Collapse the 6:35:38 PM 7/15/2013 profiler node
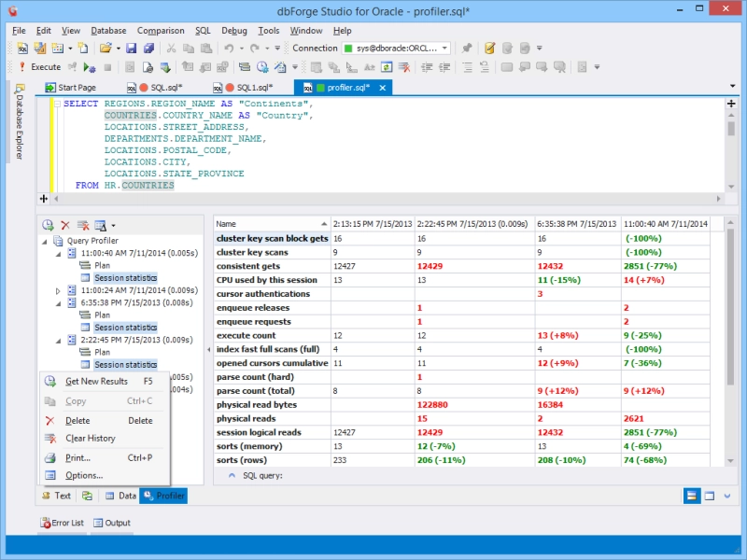 (59, 303)
